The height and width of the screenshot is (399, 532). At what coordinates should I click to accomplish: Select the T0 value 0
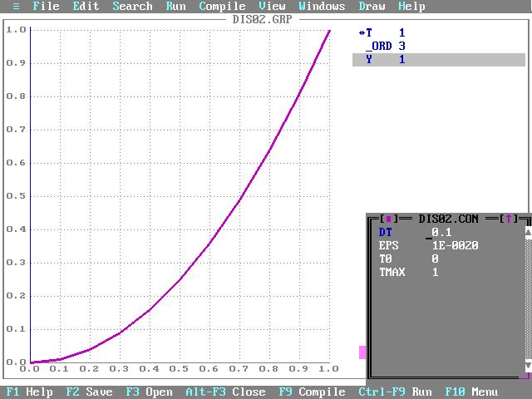click(435, 259)
